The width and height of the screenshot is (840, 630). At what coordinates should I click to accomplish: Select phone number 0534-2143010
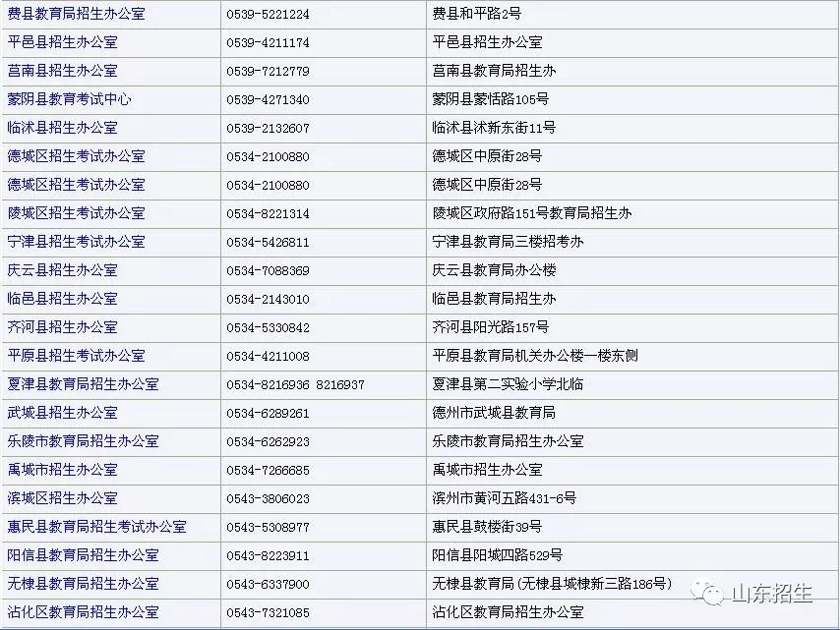(x=268, y=299)
